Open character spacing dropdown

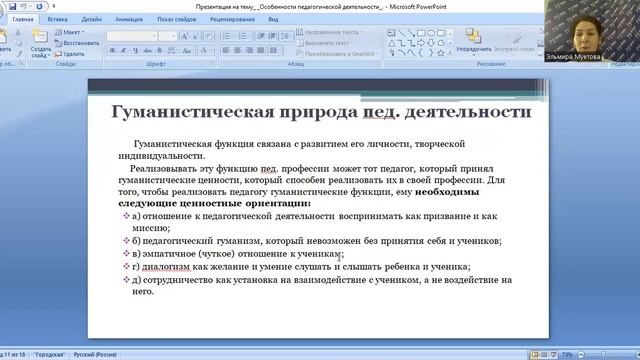(172, 51)
